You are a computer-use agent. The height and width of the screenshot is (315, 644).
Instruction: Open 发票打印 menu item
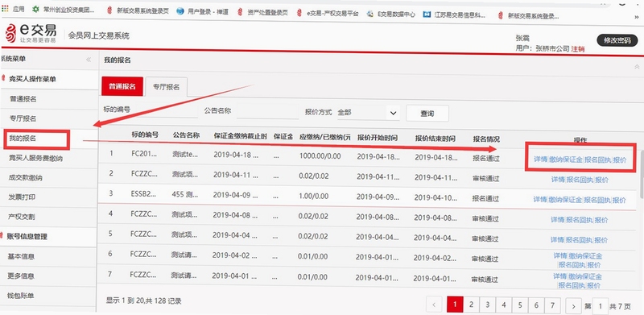click(23, 197)
